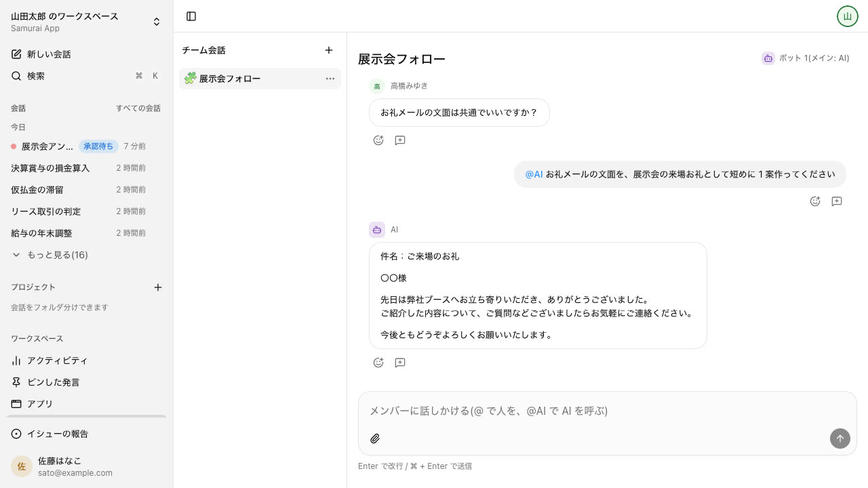The image size is (868, 488).
Task: Add emoji reaction to the AI reply
Action: click(378, 363)
